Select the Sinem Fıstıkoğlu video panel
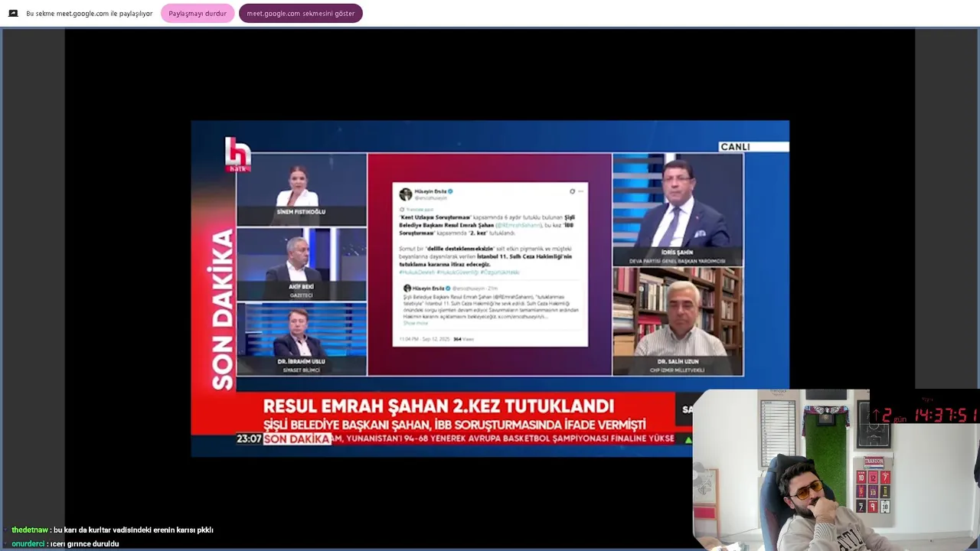Viewport: 980px width, 551px height. pyautogui.click(x=302, y=189)
